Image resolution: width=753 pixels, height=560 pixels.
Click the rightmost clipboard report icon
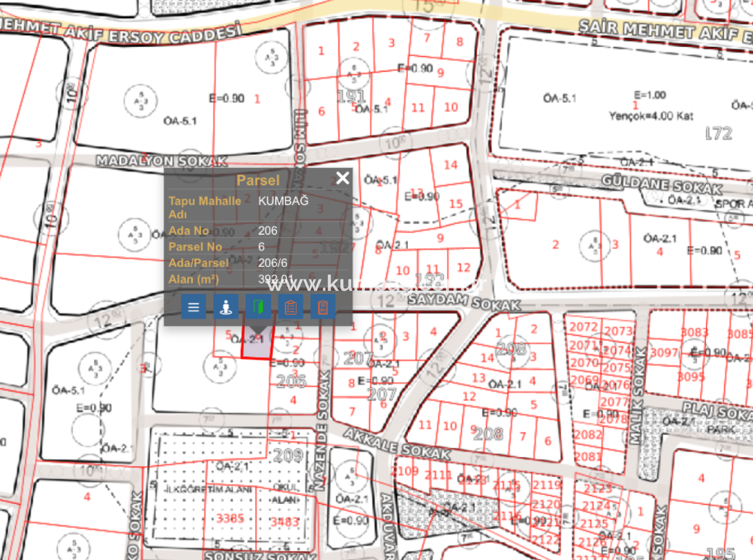pyautogui.click(x=323, y=307)
